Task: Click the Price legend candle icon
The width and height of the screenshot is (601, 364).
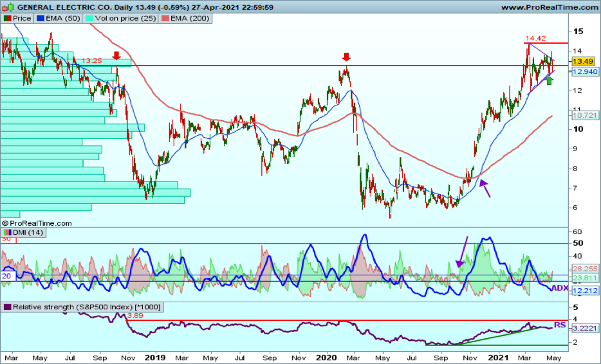Action: [7, 19]
